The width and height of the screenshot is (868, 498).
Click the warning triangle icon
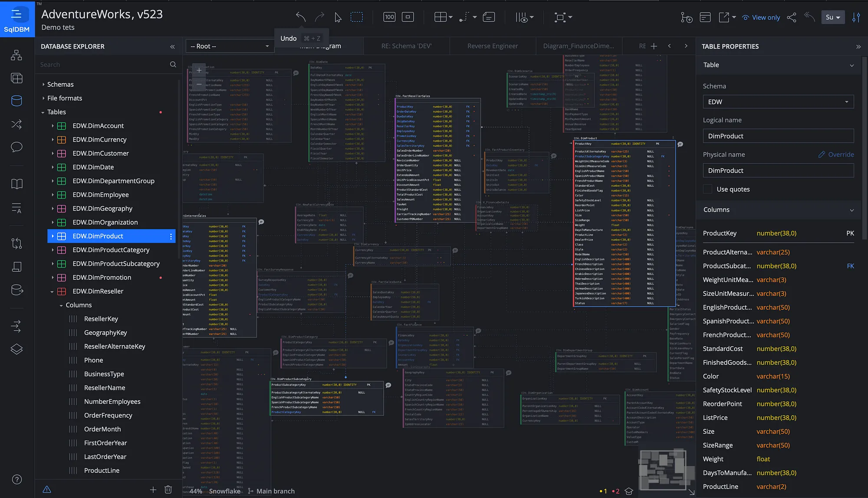coord(47,489)
